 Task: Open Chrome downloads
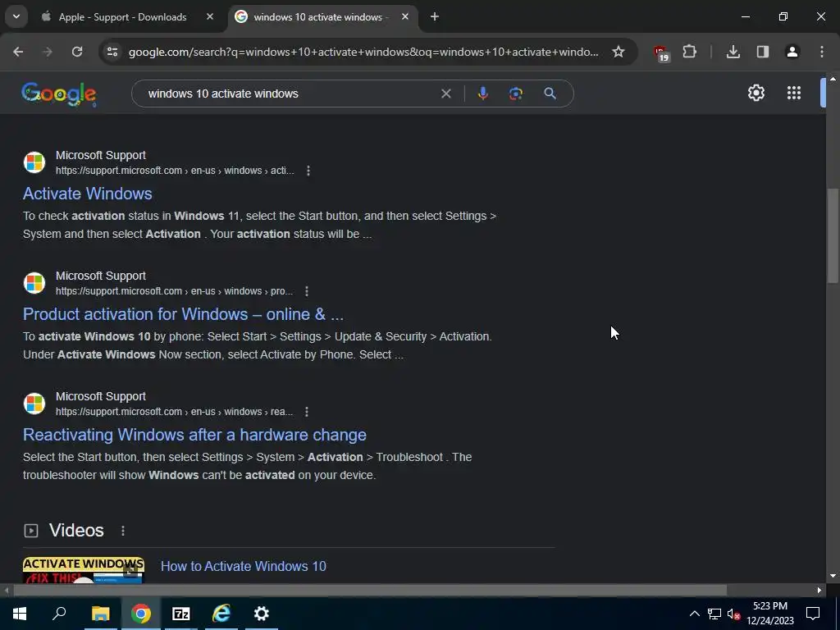[733, 52]
